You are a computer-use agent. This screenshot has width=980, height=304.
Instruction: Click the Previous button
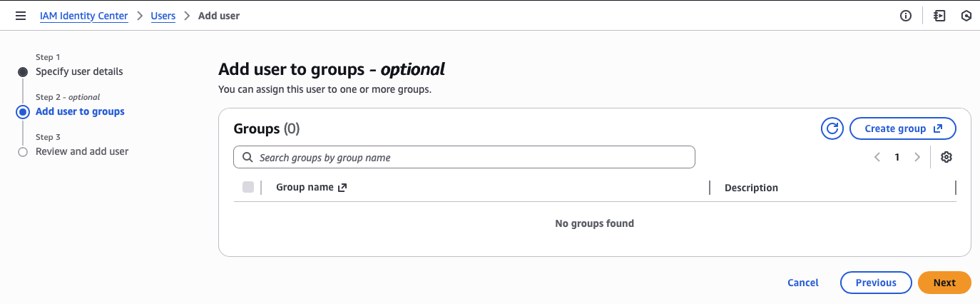pyautogui.click(x=876, y=283)
